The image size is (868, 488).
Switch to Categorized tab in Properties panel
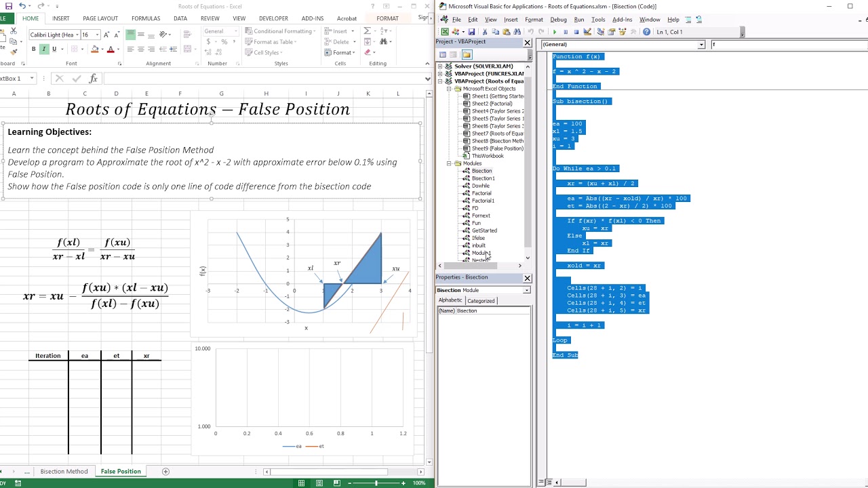coord(481,300)
